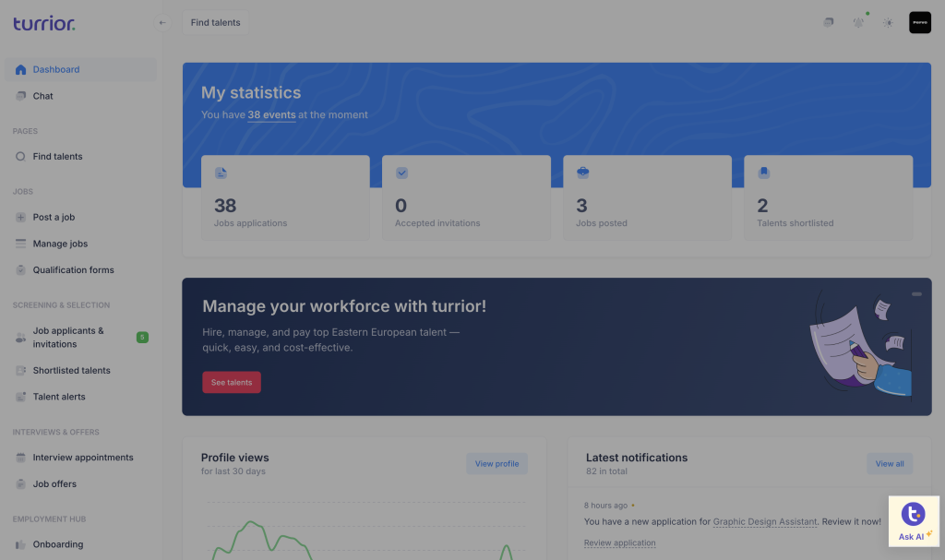Open the user profile avatar

pos(920,23)
